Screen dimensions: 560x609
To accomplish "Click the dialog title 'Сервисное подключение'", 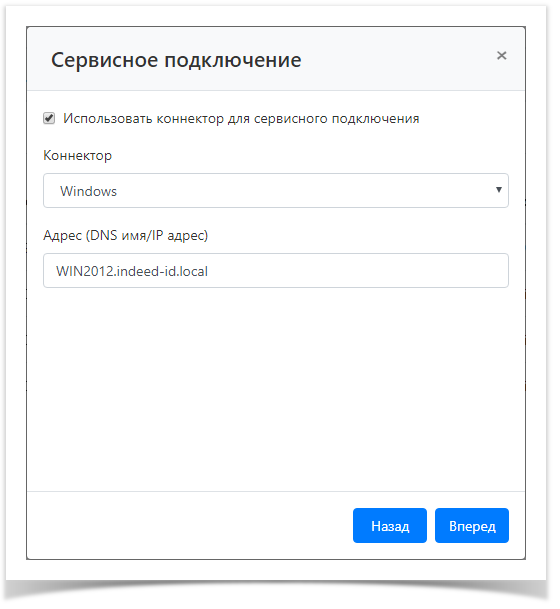I will click(x=176, y=60).
